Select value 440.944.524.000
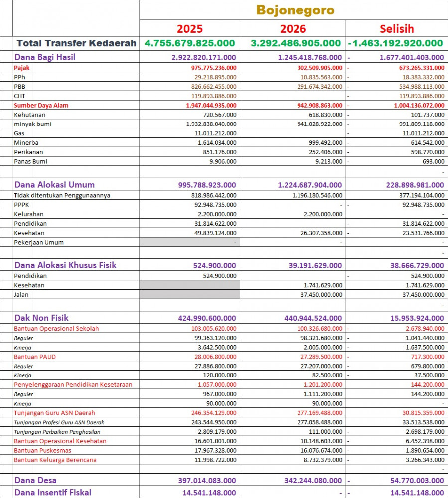The image size is (448, 498). (x=313, y=318)
